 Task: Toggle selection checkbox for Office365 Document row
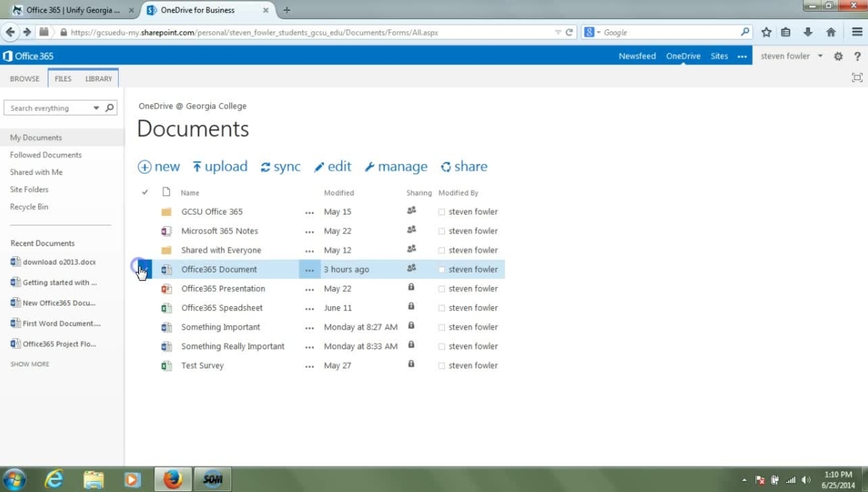(144, 269)
